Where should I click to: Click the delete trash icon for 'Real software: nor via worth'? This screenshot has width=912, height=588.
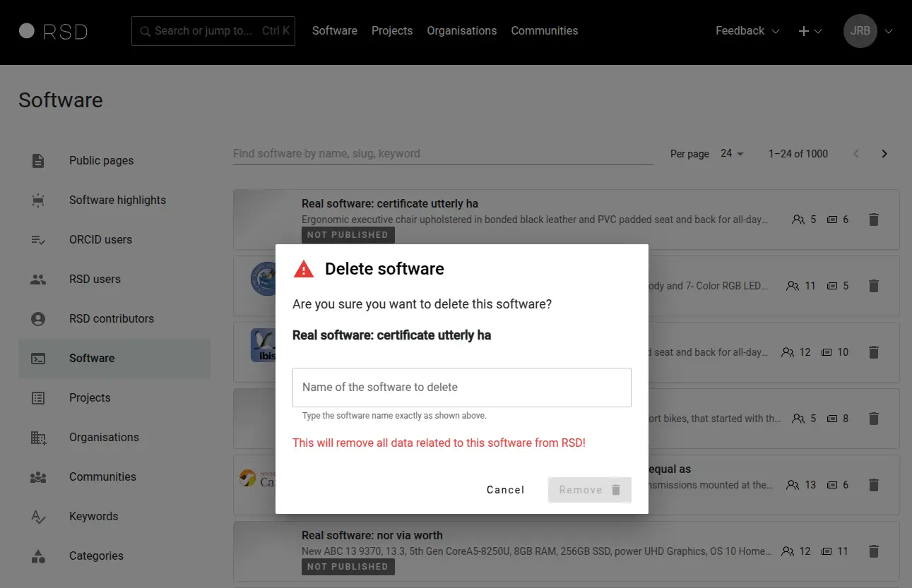874,551
